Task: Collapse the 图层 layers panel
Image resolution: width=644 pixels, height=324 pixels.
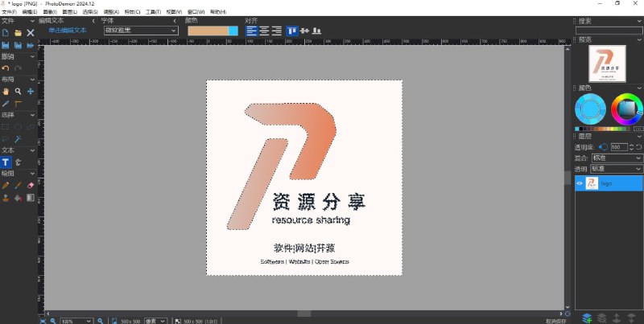Action: (639, 136)
